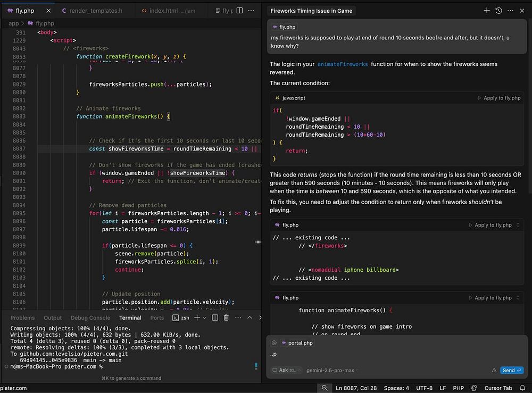Open PHP language mode selector

point(458,388)
